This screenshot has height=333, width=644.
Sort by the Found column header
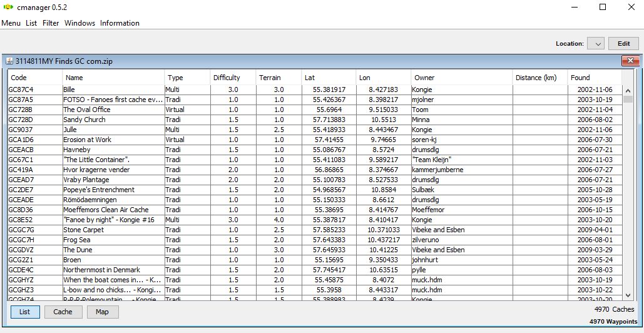coord(595,78)
